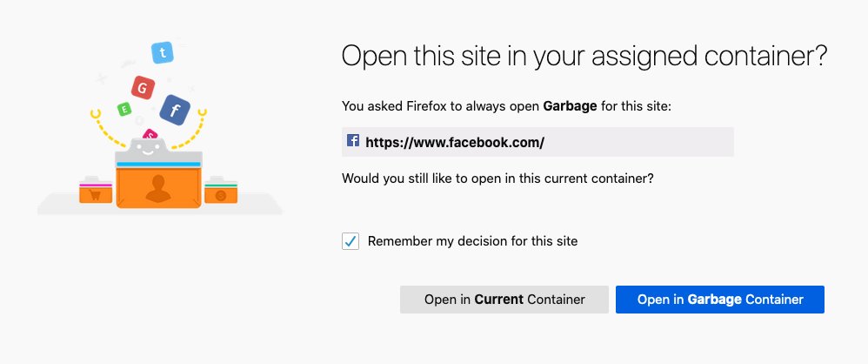Click the smiling gray container lid
Image resolution: width=868 pixels, height=364 pixels.
159,152
